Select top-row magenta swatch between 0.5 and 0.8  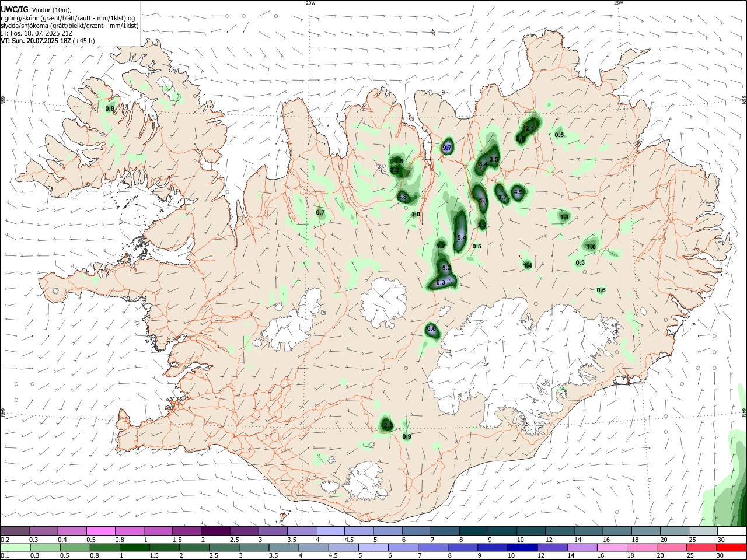(x=100, y=531)
